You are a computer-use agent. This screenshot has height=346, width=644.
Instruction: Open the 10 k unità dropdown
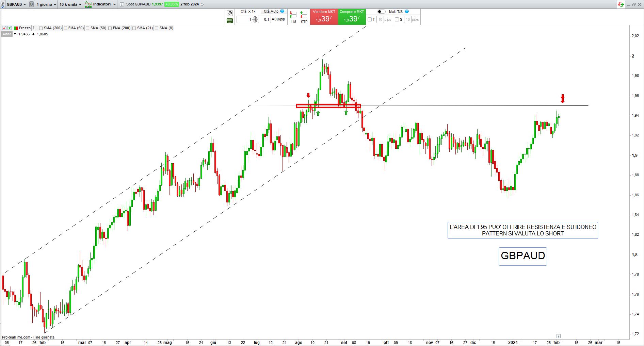pos(70,4)
